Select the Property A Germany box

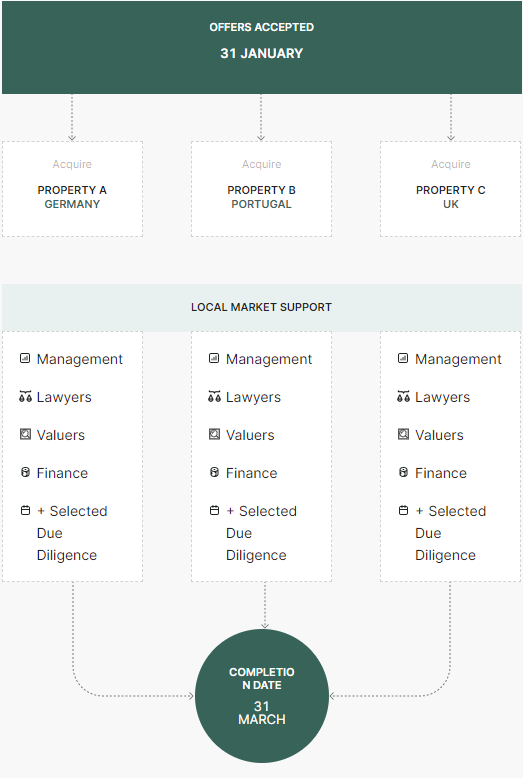point(72,189)
